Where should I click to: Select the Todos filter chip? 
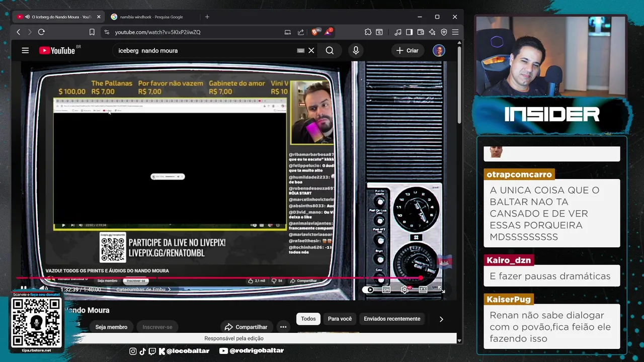click(308, 319)
